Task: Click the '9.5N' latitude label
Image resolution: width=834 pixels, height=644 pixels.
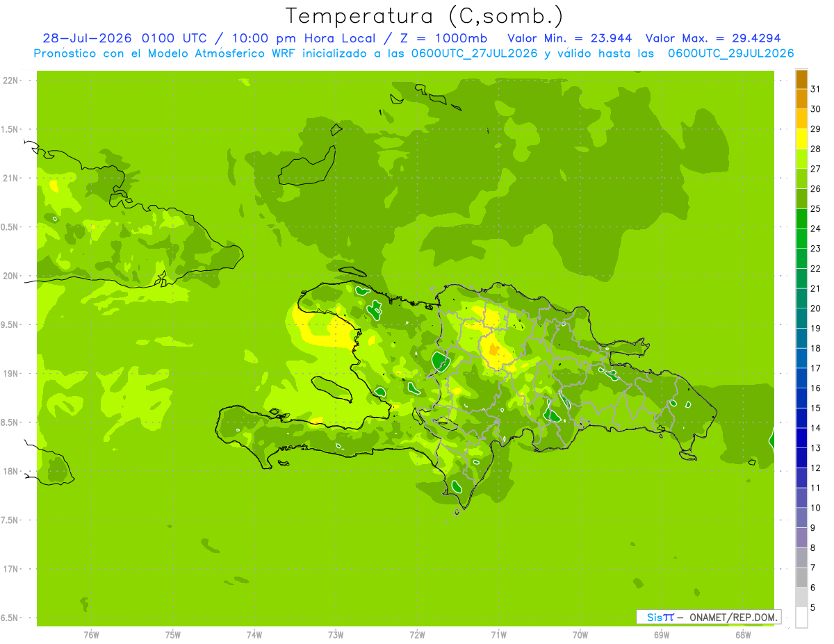Action: point(10,325)
